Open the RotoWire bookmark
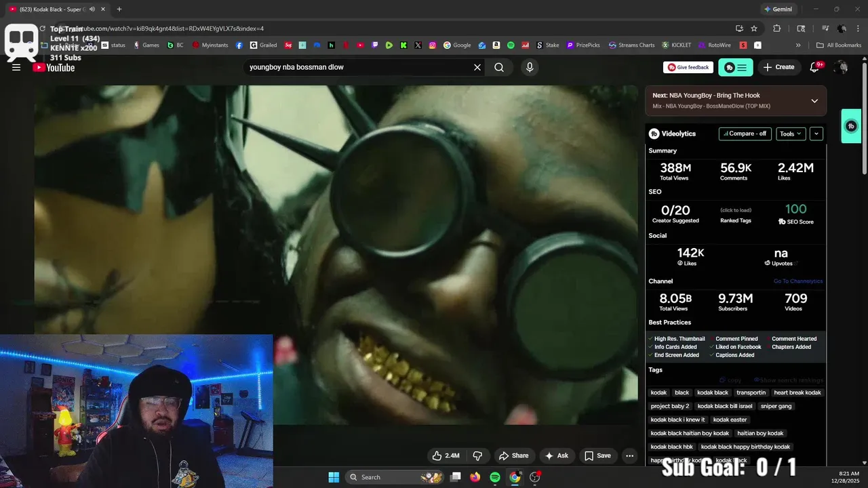Screen dimensions: 868x488 [715, 45]
